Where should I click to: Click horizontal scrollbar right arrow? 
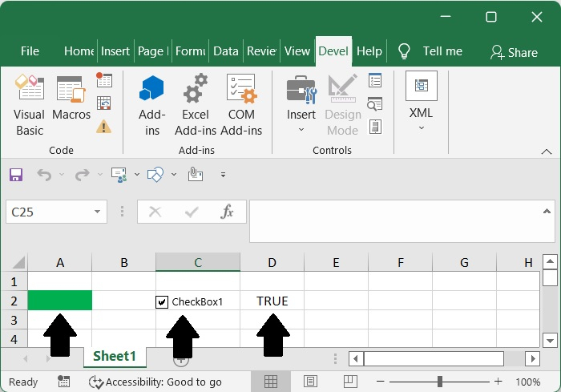533,358
